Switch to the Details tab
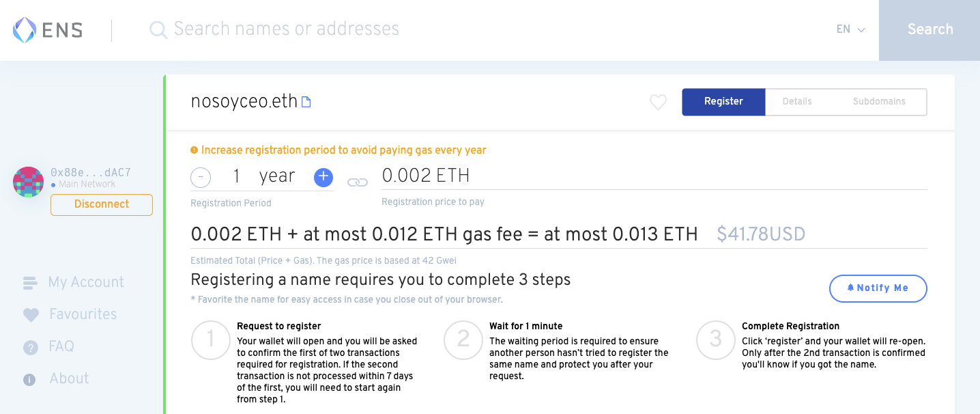Screen dimensions: 980x414 tap(796, 101)
